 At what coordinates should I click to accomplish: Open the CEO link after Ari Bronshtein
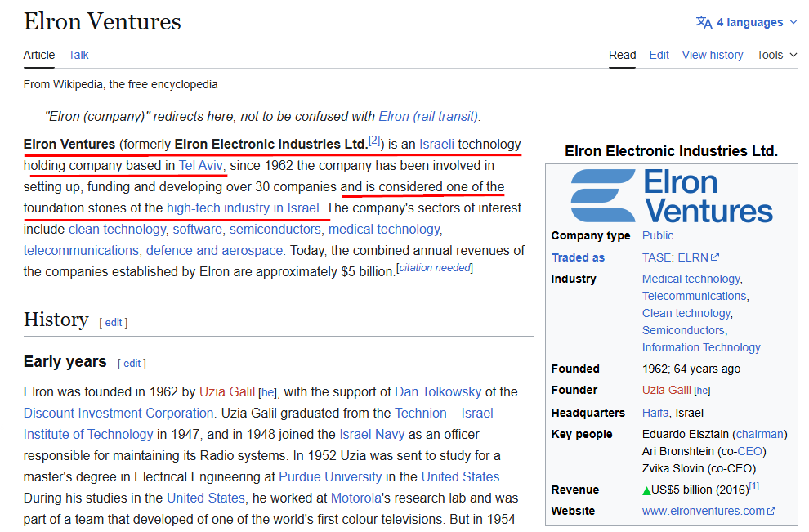tap(749, 451)
